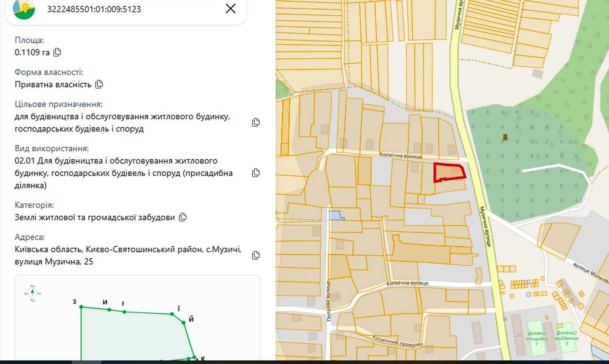Copy the ownership form Приватна власність
The height and width of the screenshot is (364, 609).
(x=99, y=84)
